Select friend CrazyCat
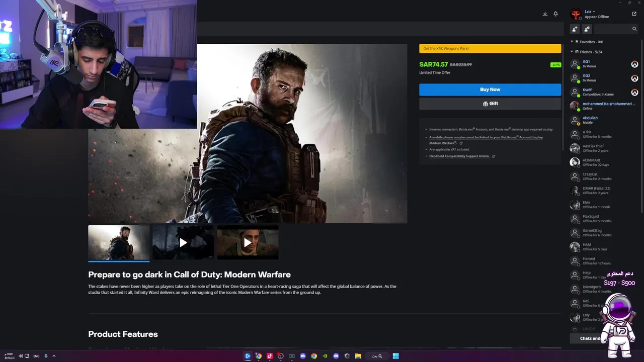The width and height of the screenshot is (644, 362). (x=604, y=176)
